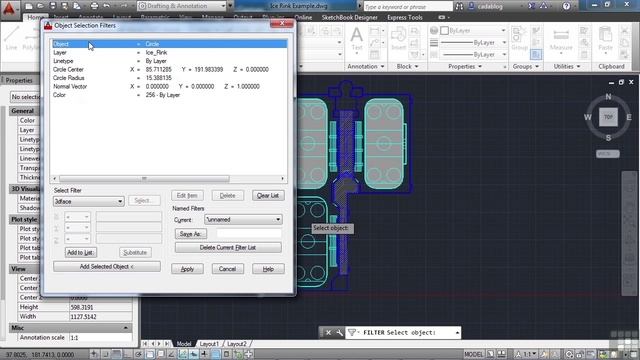The width and height of the screenshot is (640, 360).
Task: Click the Paste tool in Clipboard panel
Action: coord(605,39)
